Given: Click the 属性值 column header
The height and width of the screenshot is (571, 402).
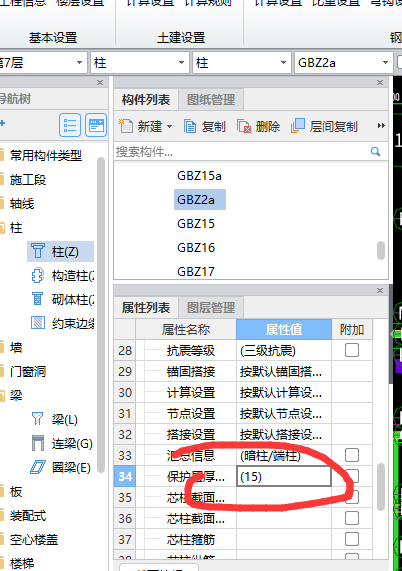Looking at the screenshot, I should click(284, 330).
